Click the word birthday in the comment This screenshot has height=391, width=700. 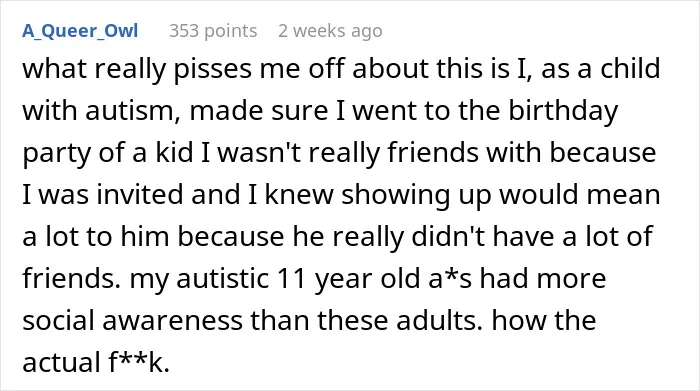pyautogui.click(x=563, y=110)
